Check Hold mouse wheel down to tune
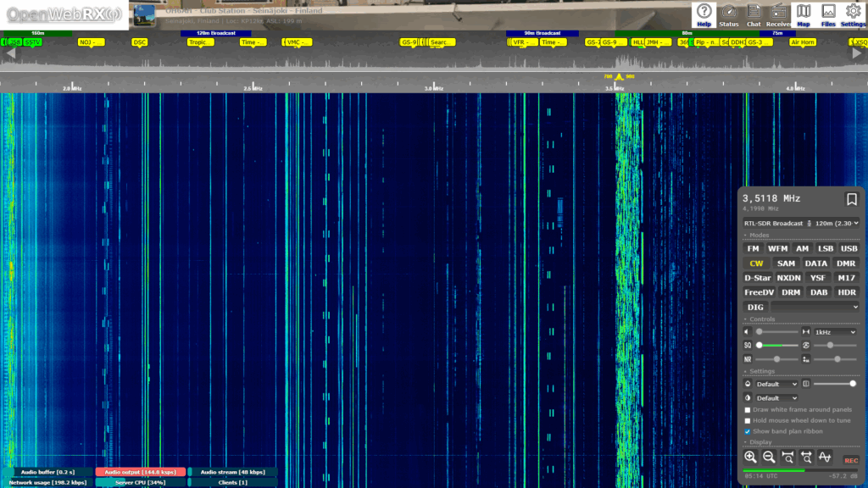The image size is (868, 488). [x=747, y=420]
